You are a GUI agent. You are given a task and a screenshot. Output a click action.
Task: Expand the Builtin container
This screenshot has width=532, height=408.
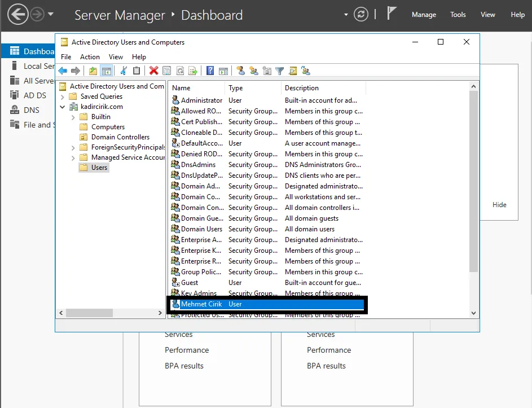73,117
